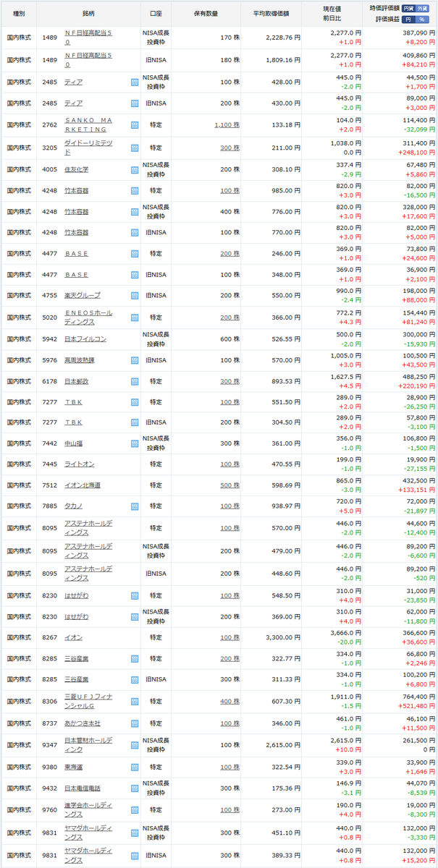Open grid icon beside 進学会ホールディングス
Screen dimensions: 438x868
[135, 810]
